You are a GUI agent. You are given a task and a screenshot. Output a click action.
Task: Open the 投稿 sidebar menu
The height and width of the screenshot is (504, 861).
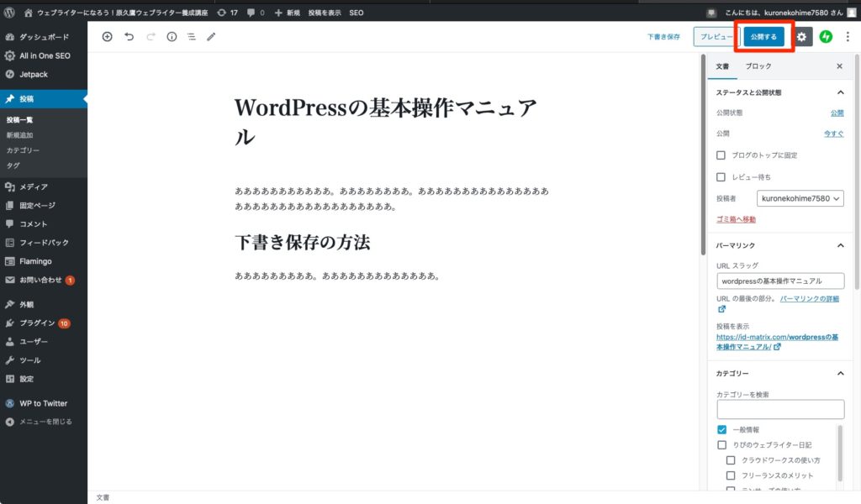point(44,99)
